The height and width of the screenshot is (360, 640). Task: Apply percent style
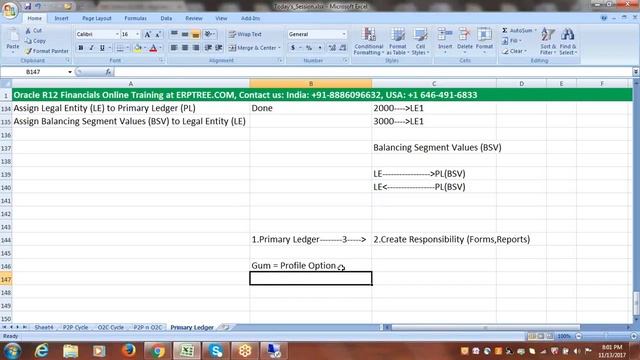pos(309,48)
